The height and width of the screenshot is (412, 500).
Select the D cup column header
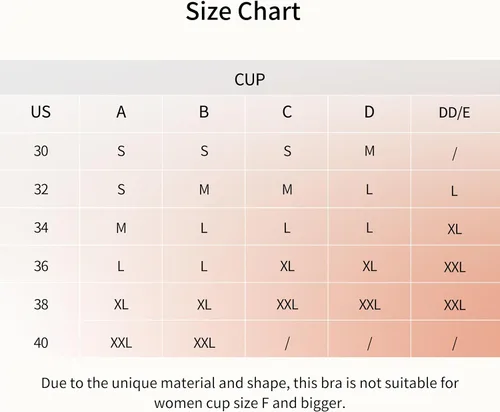369,112
